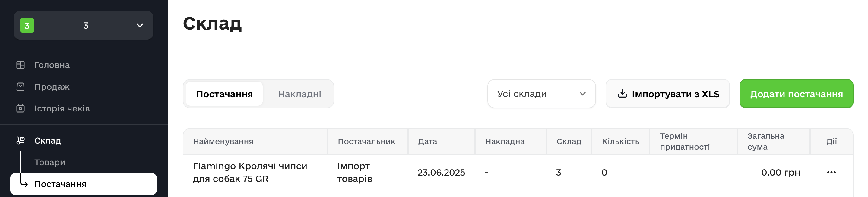Click the Flamingo Кролячі чипси product row
The width and height of the screenshot is (868, 197).
click(250, 172)
